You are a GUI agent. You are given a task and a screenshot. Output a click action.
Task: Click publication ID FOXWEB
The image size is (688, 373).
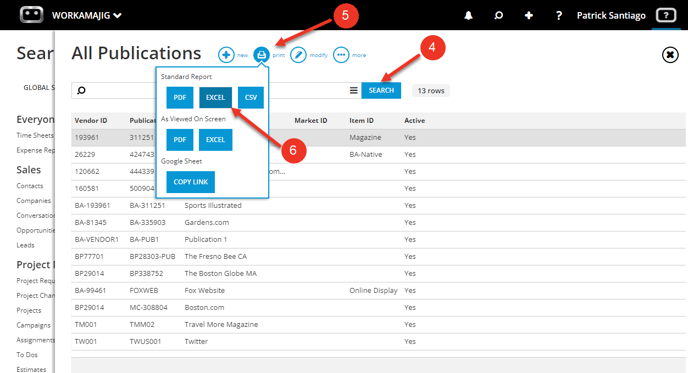(x=144, y=291)
